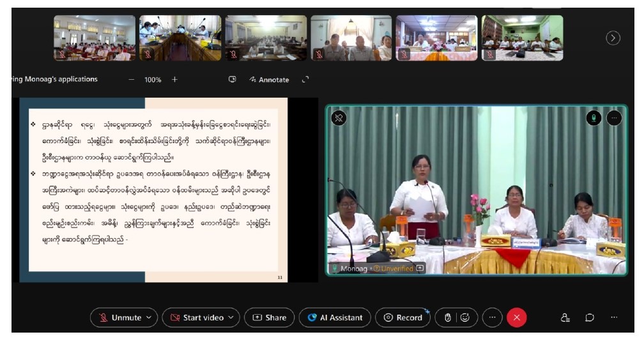The image size is (644, 346).
Task: Start recording with the Record button
Action: (x=402, y=317)
